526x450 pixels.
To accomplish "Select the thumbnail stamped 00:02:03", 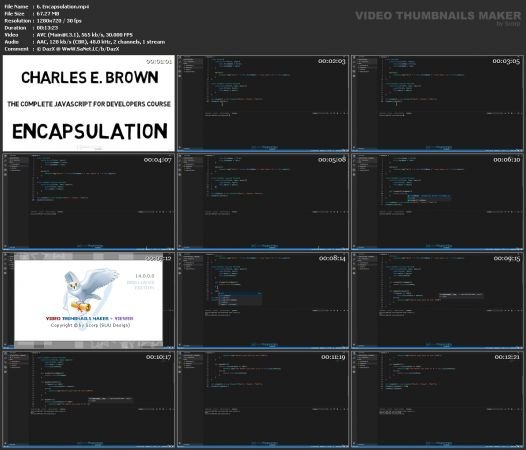I will [263, 103].
